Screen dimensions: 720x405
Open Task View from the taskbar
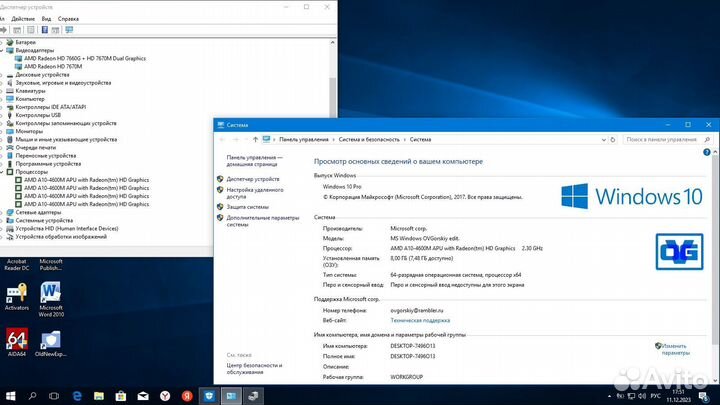(x=54, y=396)
